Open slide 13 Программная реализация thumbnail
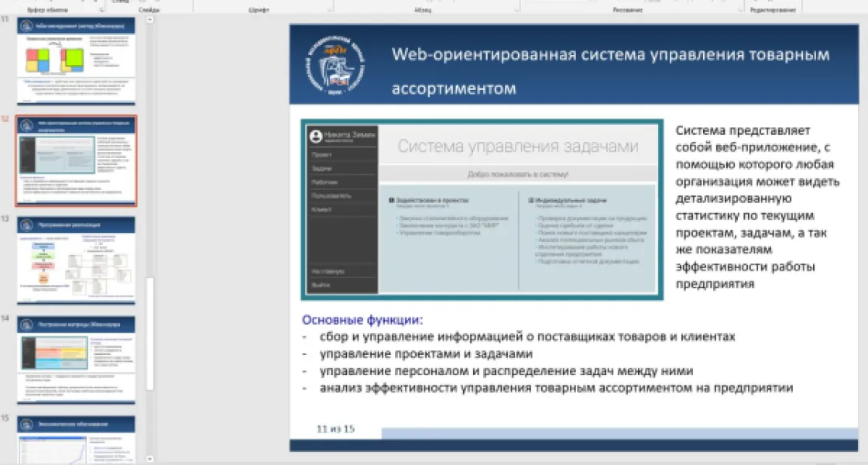Viewport: 868px width, 465px height. (76, 260)
